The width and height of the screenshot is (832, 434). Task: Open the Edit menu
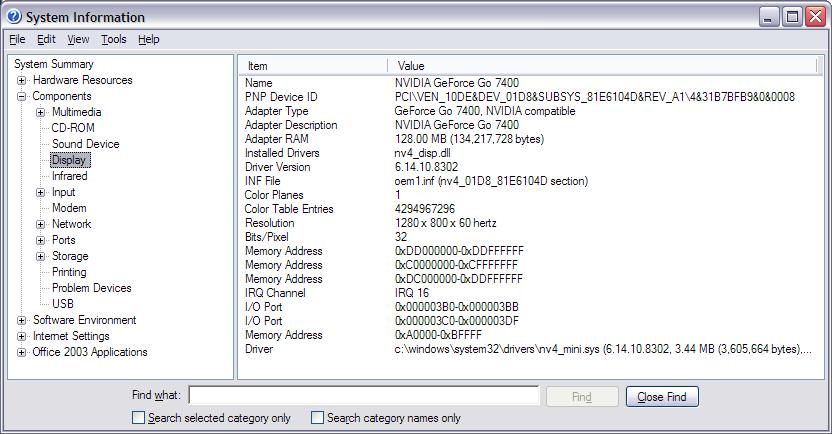(46, 39)
